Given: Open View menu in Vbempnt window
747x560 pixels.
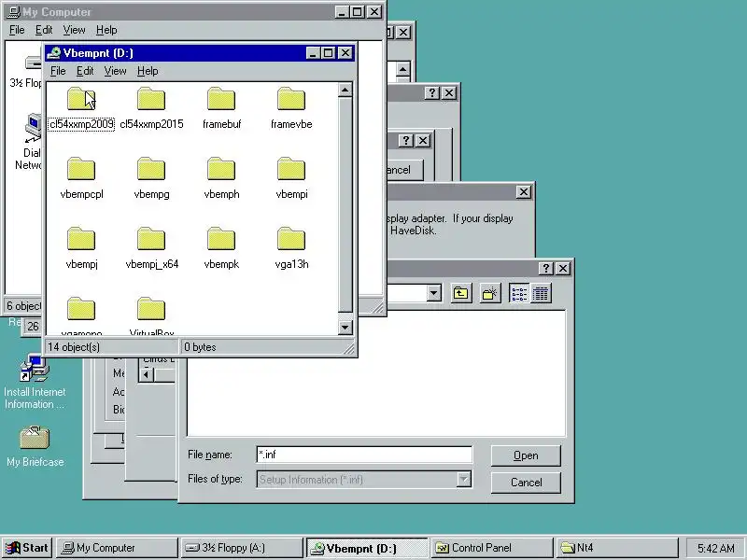Looking at the screenshot, I should (x=115, y=71).
